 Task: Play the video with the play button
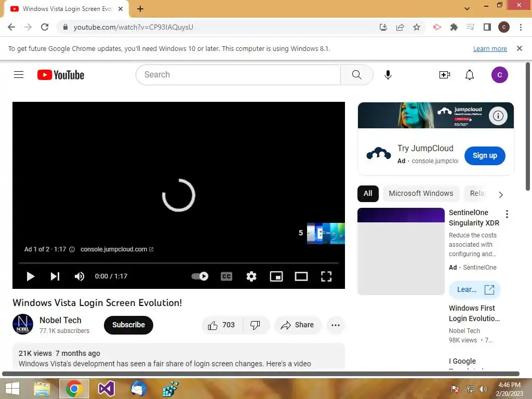(30, 276)
